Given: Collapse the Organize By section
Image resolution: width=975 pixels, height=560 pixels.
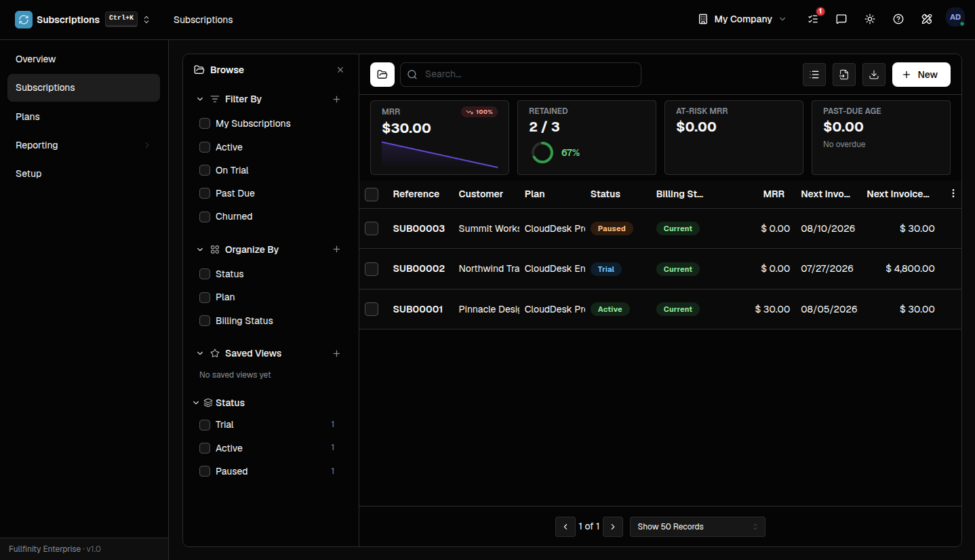Looking at the screenshot, I should pos(200,249).
